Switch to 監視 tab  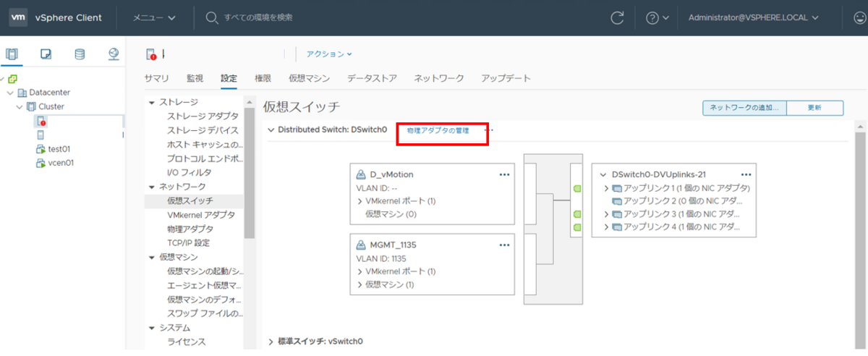195,78
